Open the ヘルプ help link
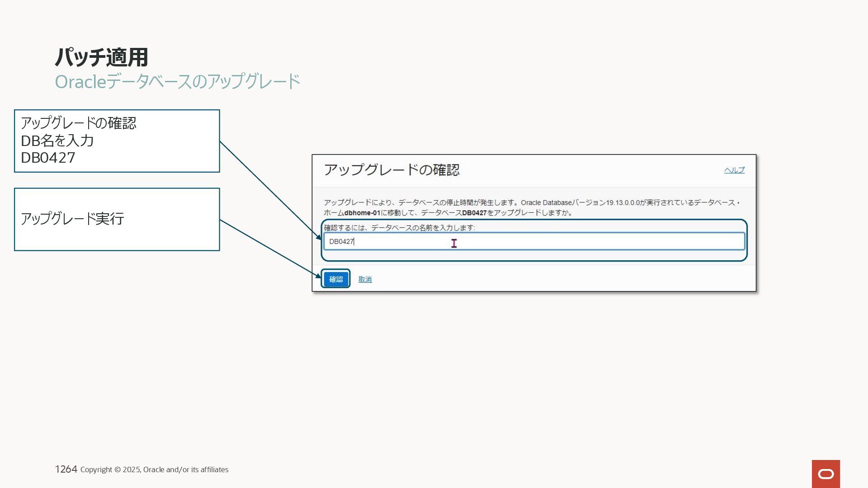The image size is (868, 488). click(734, 170)
